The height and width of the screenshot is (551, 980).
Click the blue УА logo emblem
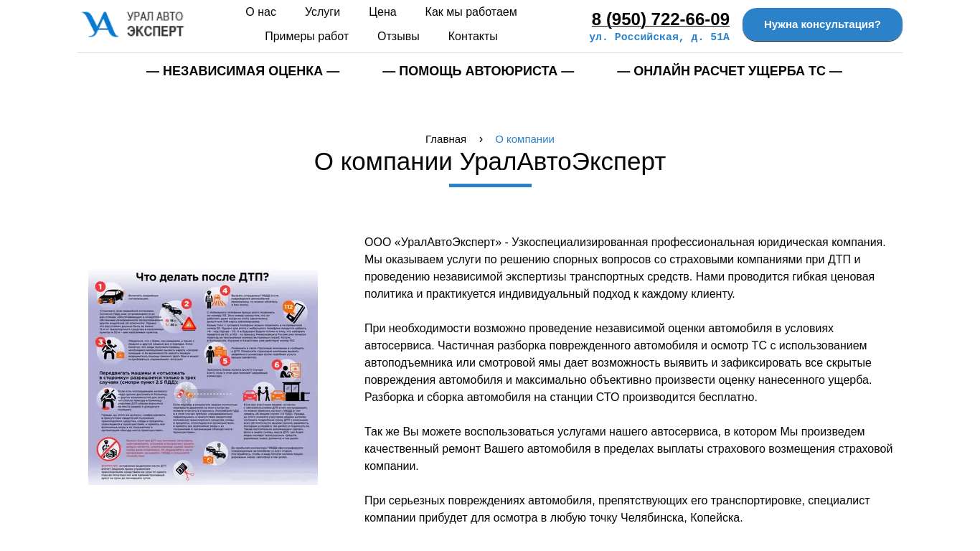(x=100, y=24)
